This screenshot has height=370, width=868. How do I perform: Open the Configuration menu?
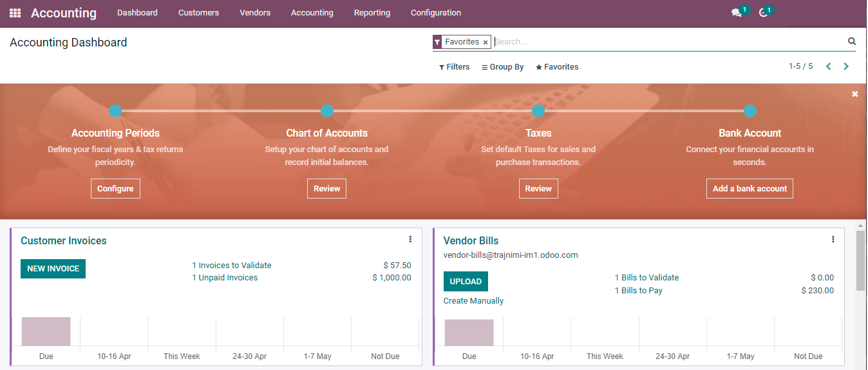click(x=436, y=13)
